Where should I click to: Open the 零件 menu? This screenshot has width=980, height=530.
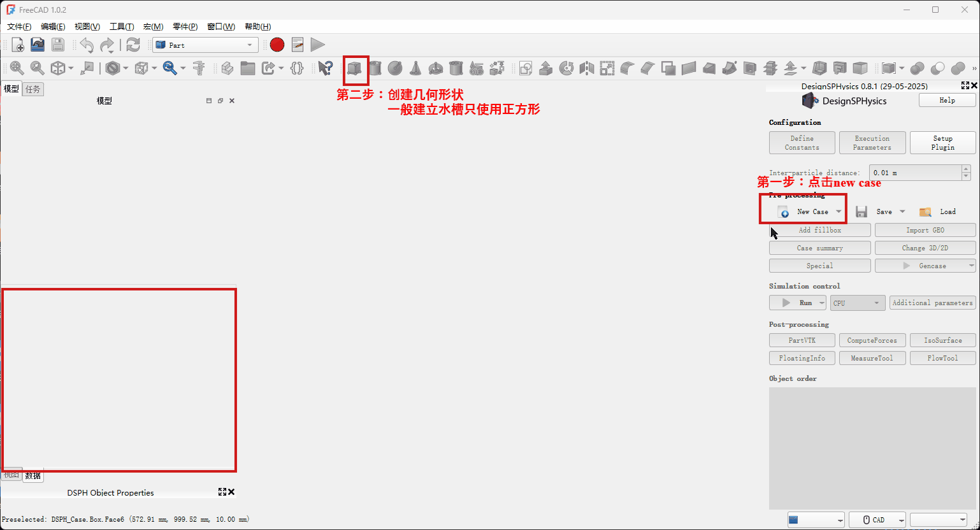coord(184,26)
